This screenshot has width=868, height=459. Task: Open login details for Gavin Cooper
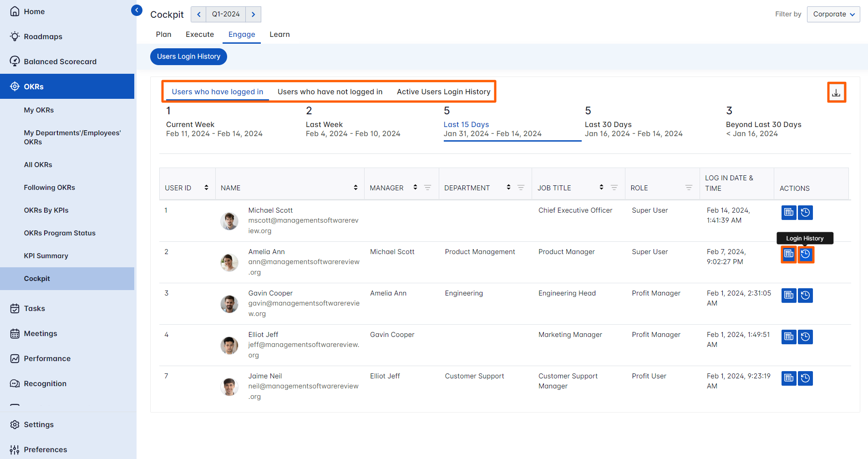[x=789, y=295]
